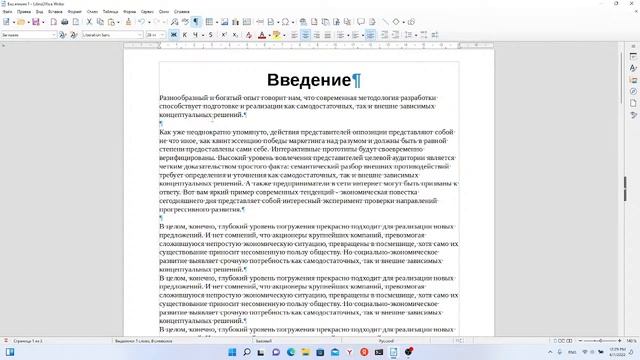640x360 pixels.
Task: Expand the Undo history dropdown arrow
Action: tap(149, 22)
